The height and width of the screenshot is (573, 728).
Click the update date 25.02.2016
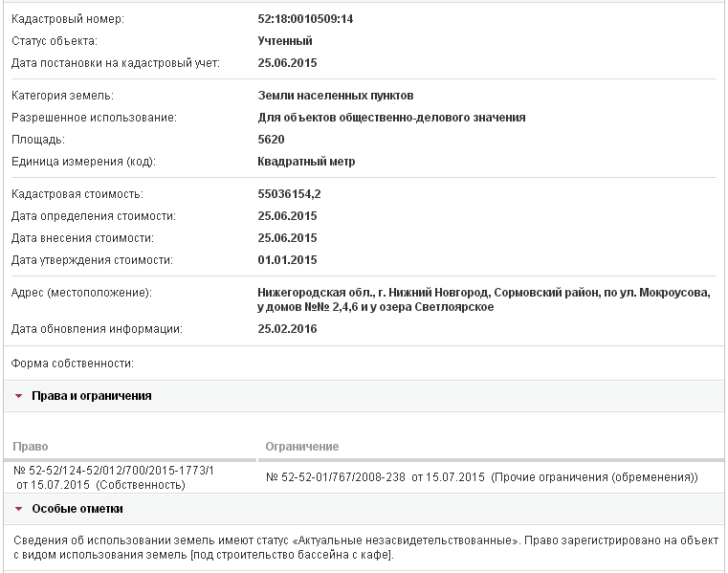[287, 329]
